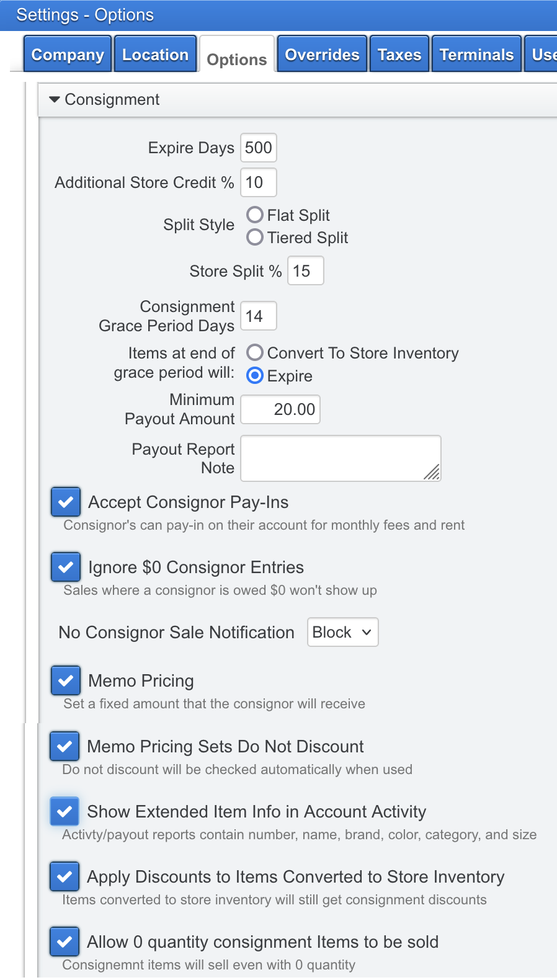
Task: Select Convert To Store Inventory option
Action: pos(254,352)
